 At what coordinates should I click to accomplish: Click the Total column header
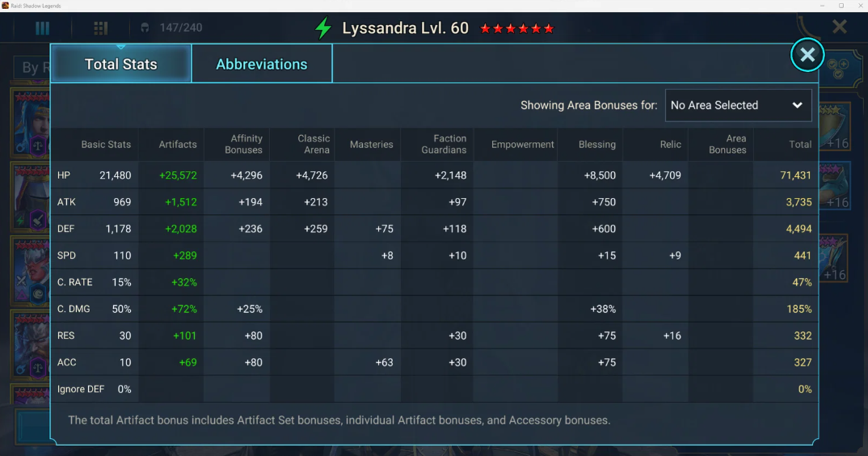pos(800,145)
